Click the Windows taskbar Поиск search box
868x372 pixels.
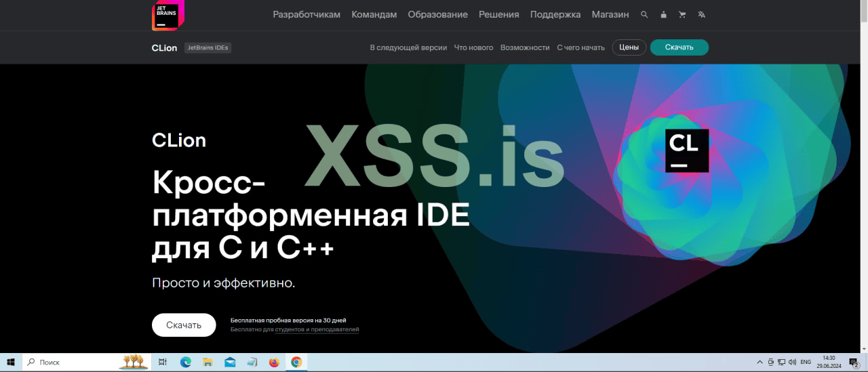click(x=88, y=363)
